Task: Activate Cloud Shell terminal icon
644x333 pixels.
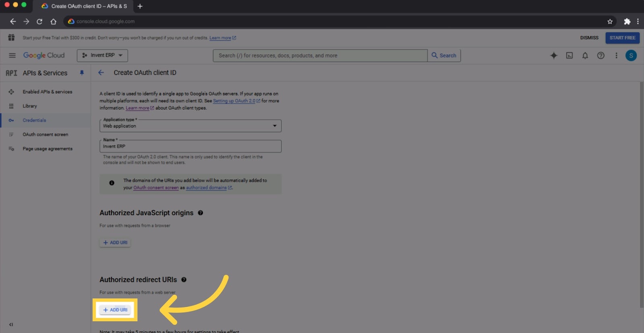Action: tap(570, 55)
